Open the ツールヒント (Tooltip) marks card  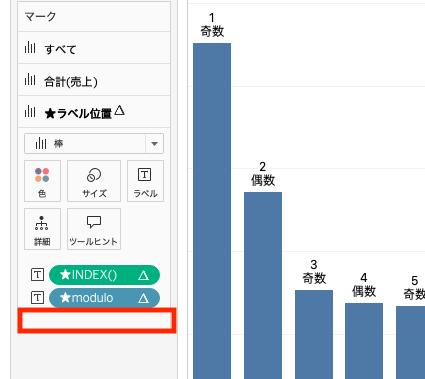point(94,229)
